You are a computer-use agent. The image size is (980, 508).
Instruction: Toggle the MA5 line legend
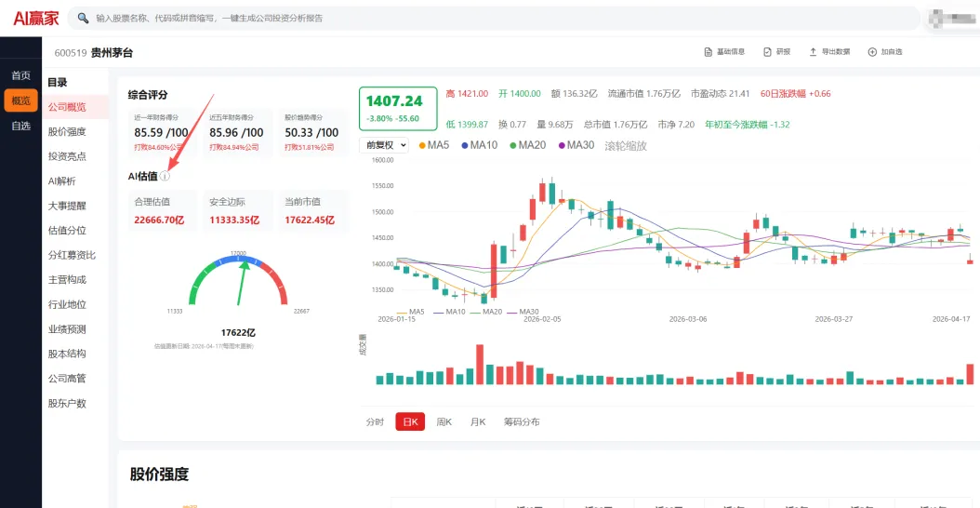tap(434, 145)
